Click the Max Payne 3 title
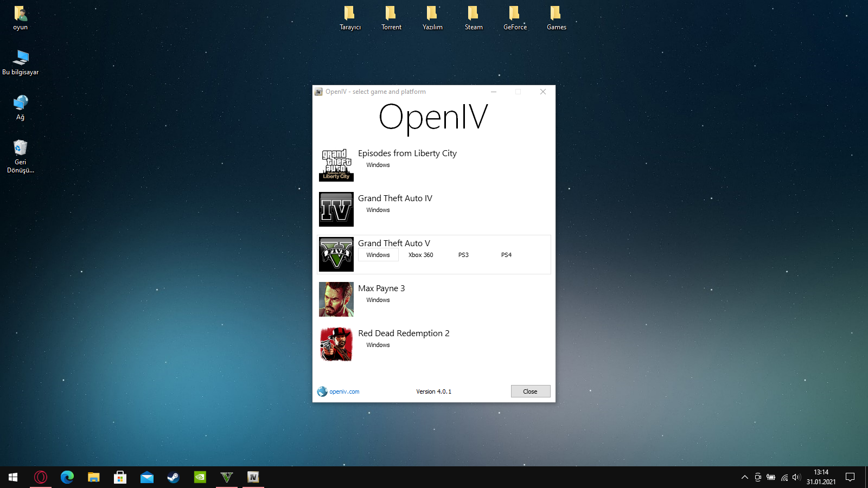This screenshot has height=488, width=868. click(x=381, y=288)
